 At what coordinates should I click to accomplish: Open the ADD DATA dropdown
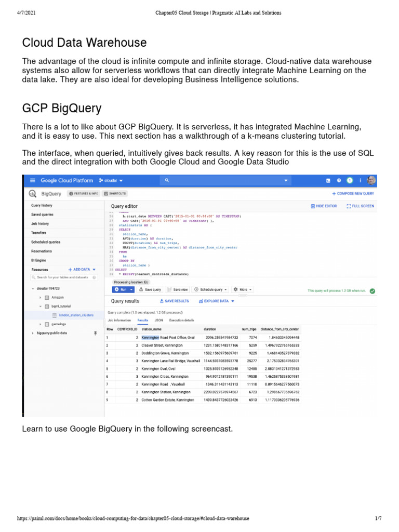pos(82,270)
